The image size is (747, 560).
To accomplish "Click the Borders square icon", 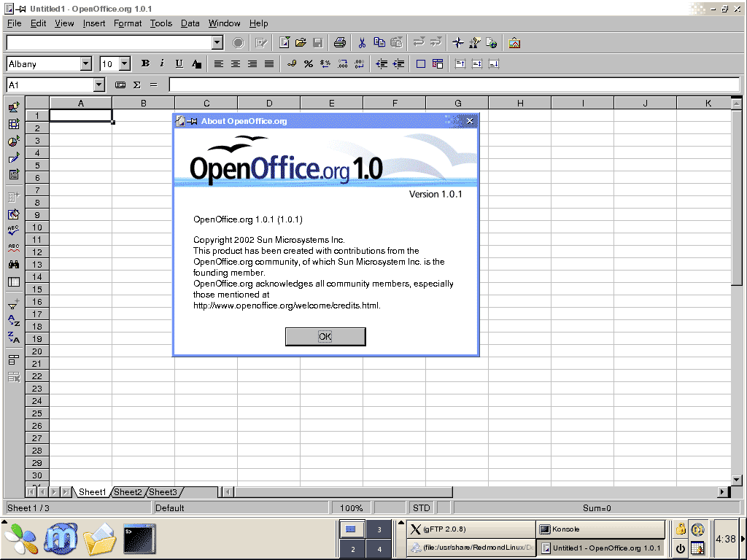I will click(x=421, y=64).
